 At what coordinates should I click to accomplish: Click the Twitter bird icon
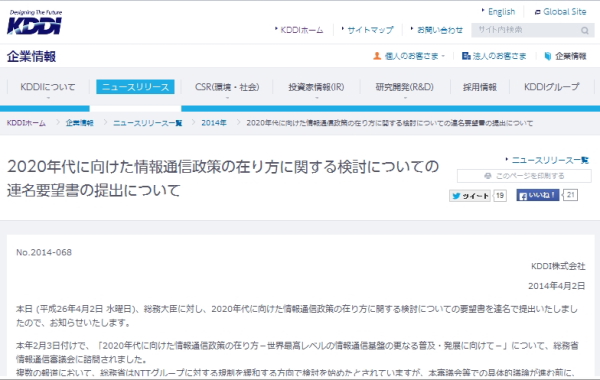[x=456, y=196]
